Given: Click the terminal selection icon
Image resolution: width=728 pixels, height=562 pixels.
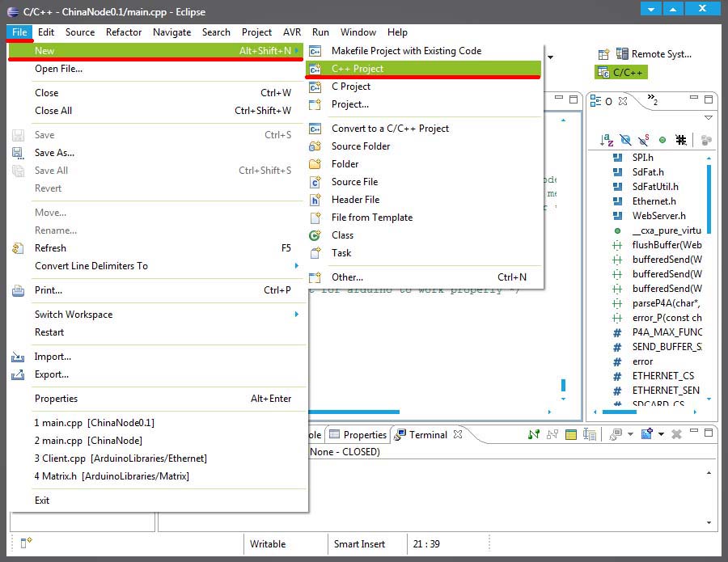Looking at the screenshot, I should coord(616,434).
